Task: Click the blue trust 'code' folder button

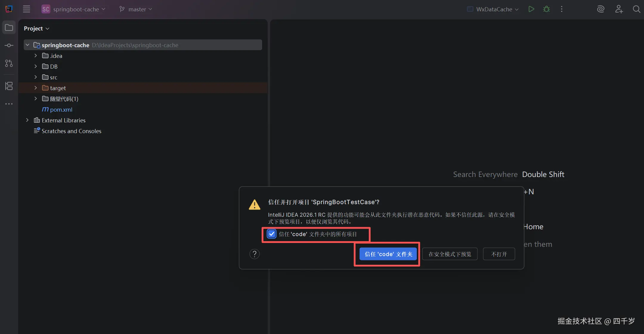Action: pyautogui.click(x=388, y=254)
